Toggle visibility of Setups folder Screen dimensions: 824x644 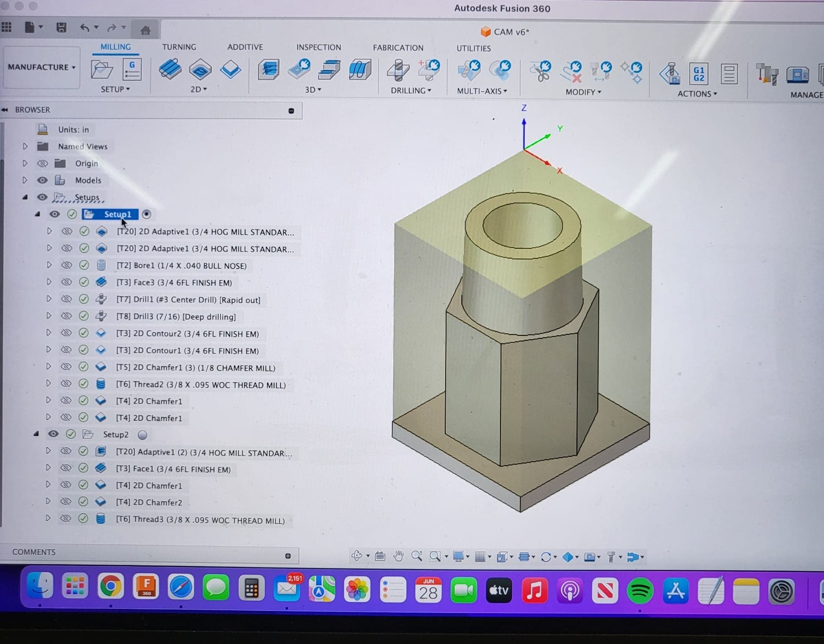click(x=42, y=197)
